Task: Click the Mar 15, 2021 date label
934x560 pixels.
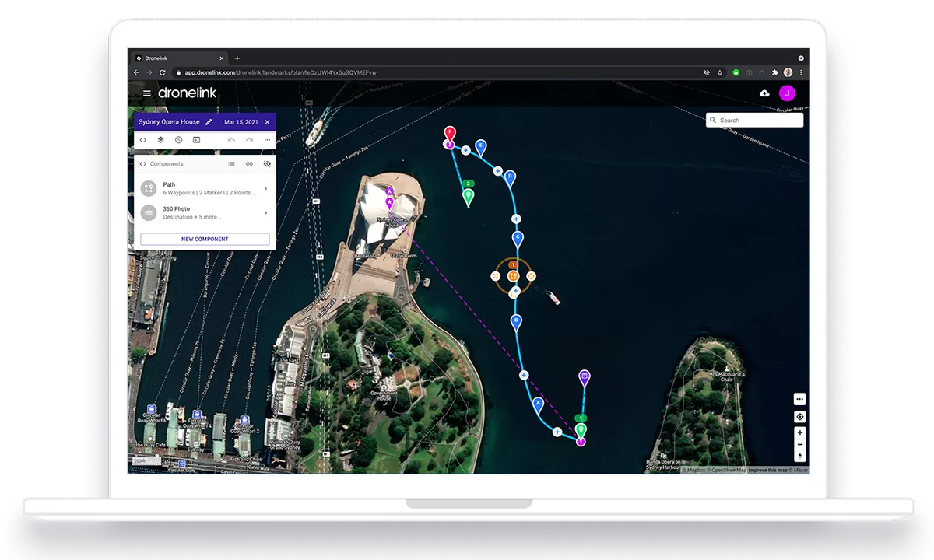Action: [x=241, y=122]
